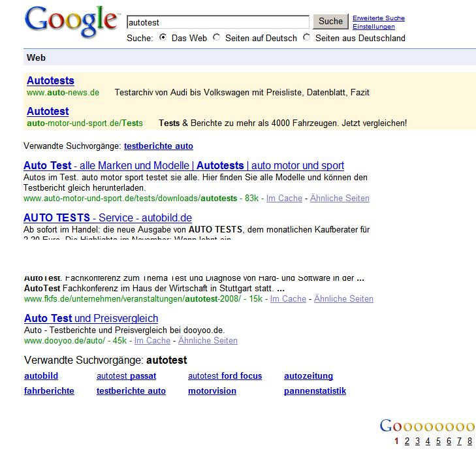
Task: Open Ähnliche Seiten for fkfs.de result
Action: pyautogui.click(x=343, y=298)
